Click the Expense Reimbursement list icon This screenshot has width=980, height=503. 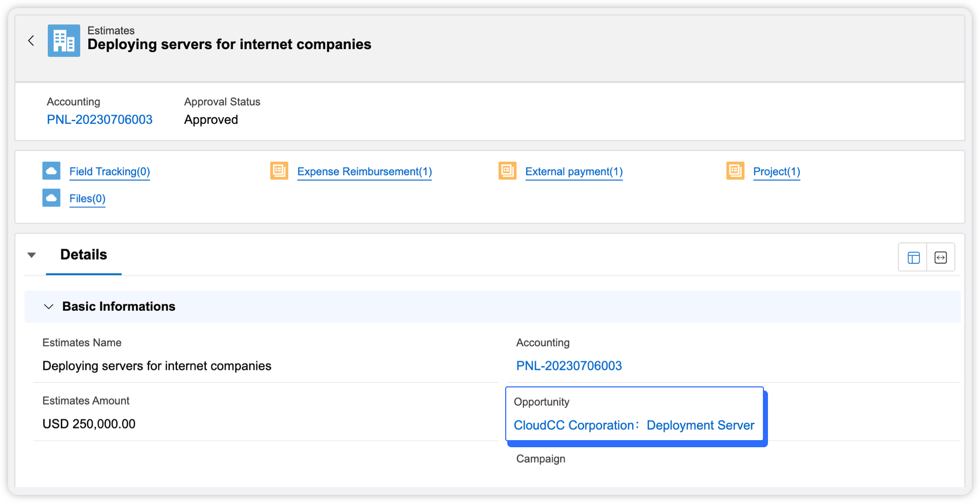pyautogui.click(x=279, y=171)
